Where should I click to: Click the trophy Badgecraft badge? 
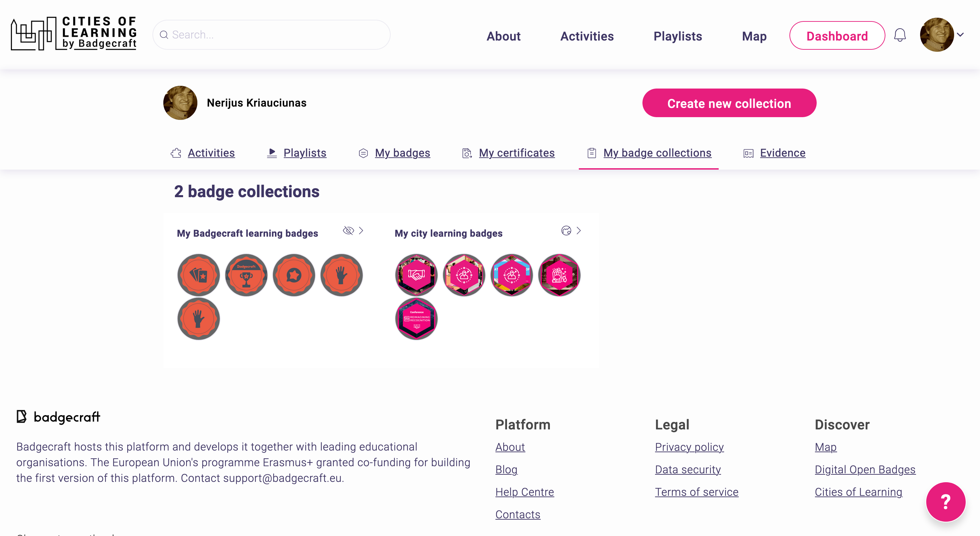[x=246, y=275]
